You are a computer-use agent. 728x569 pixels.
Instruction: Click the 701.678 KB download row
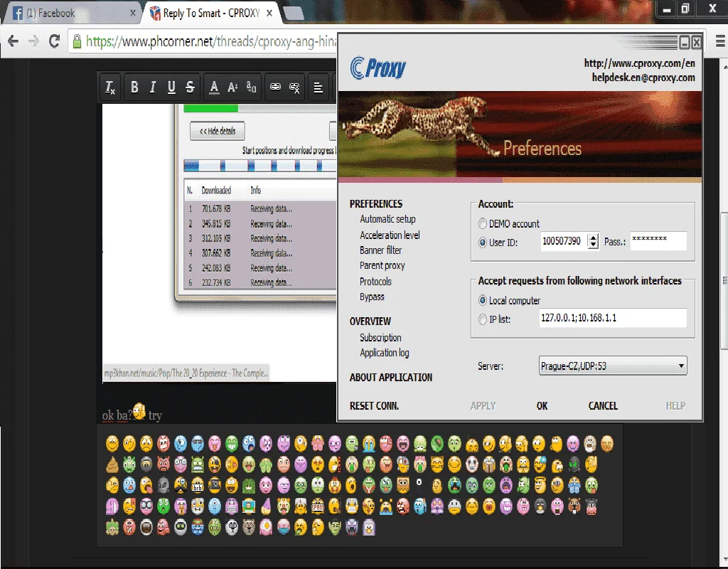tap(260, 209)
